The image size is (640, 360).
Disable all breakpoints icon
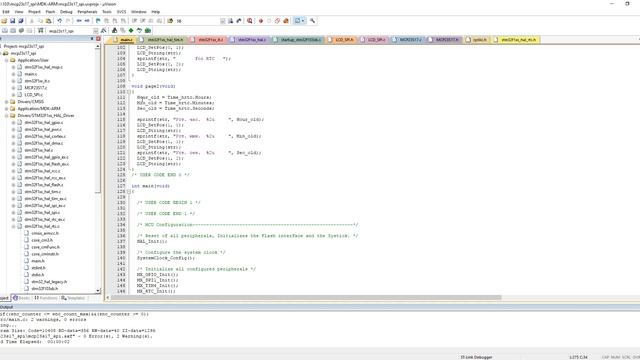277,21
